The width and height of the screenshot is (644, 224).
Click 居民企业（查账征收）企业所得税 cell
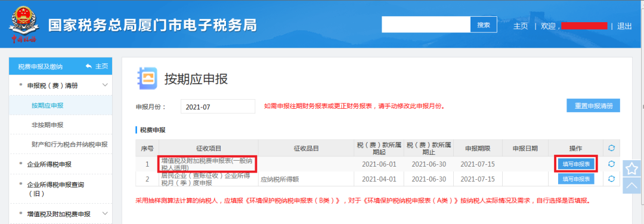coord(208,179)
